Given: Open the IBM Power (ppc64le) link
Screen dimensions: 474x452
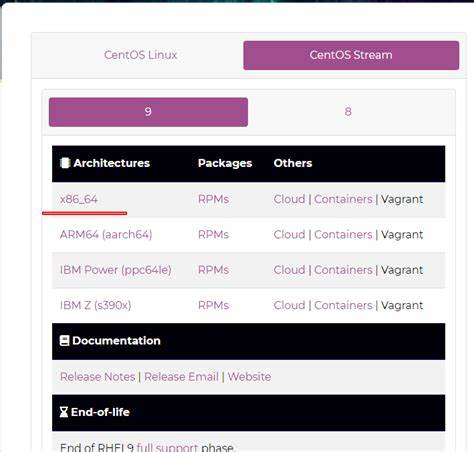Looking at the screenshot, I should coord(116,270).
